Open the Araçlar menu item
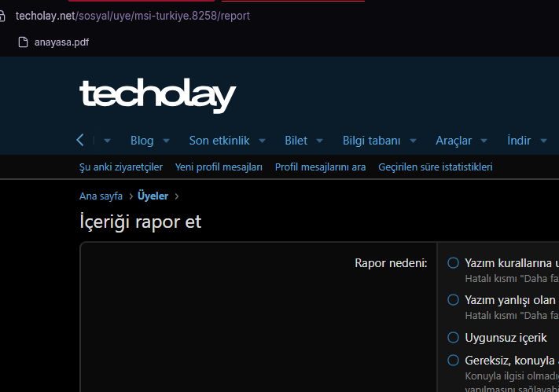 454,141
